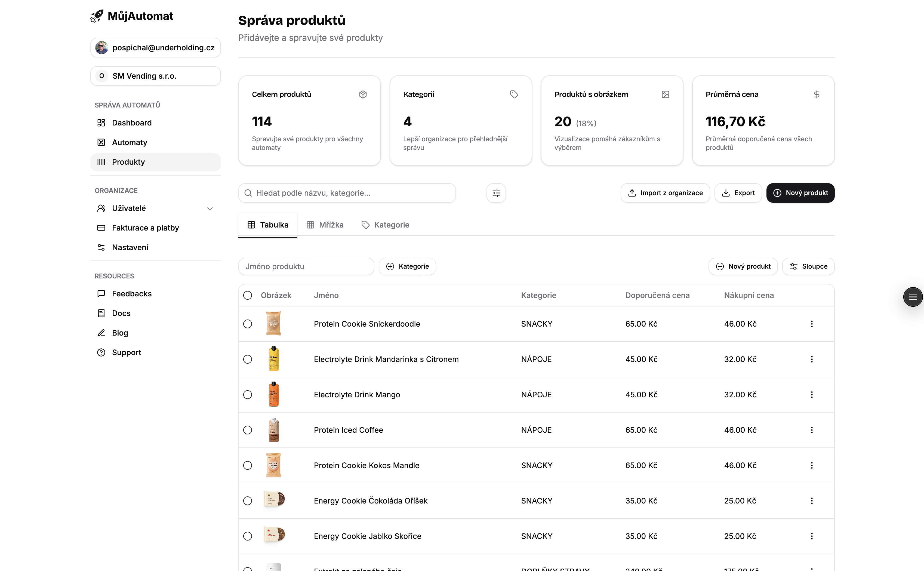Viewport: 924px width, 571px height.
Task: Select the Dashboard icon in the sidebar
Action: coord(101,123)
